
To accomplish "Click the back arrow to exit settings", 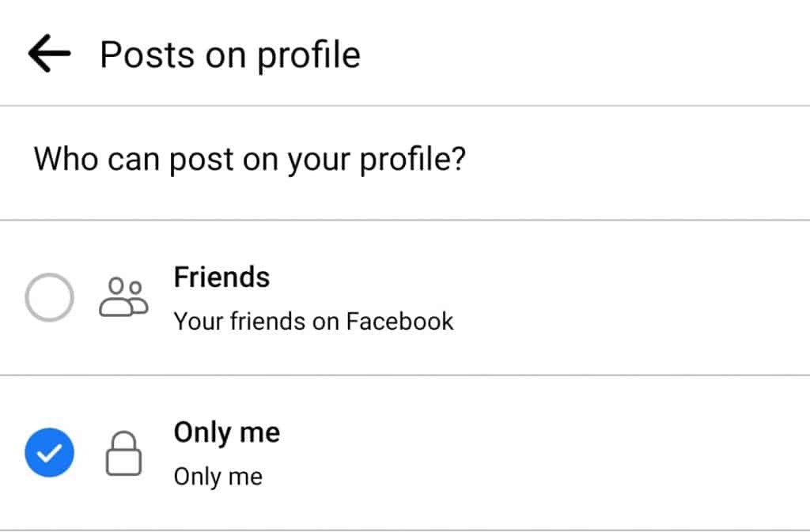I will click(47, 53).
